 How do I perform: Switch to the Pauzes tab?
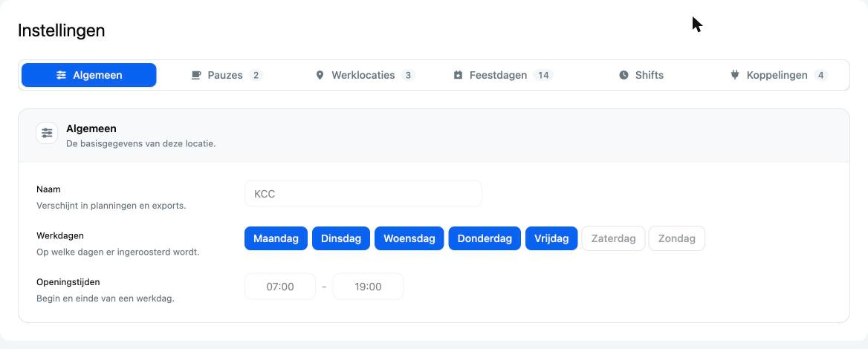(227, 75)
